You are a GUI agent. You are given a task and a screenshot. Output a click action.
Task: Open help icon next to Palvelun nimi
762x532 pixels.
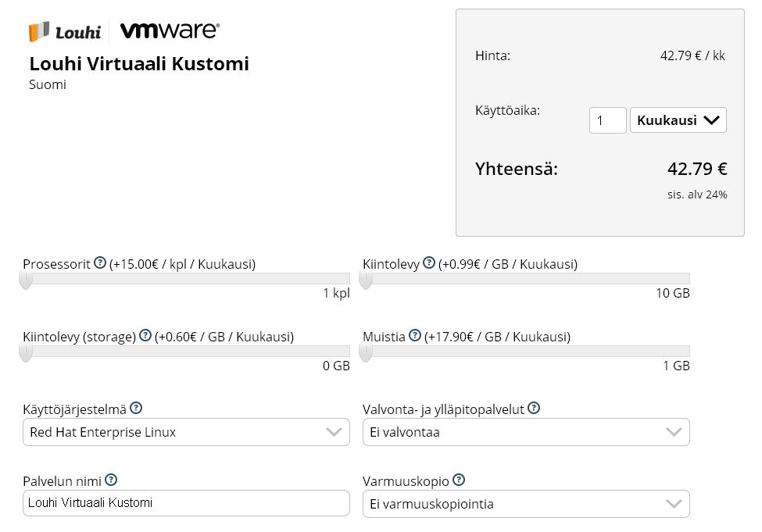[111, 480]
